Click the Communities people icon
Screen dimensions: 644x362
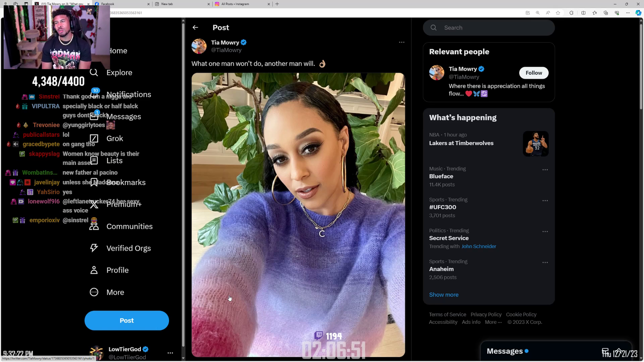click(94, 226)
